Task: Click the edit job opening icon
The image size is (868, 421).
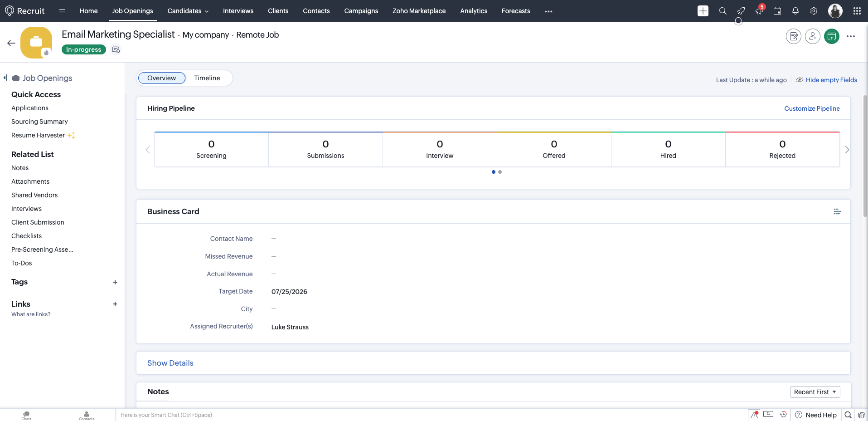Action: [x=794, y=36]
